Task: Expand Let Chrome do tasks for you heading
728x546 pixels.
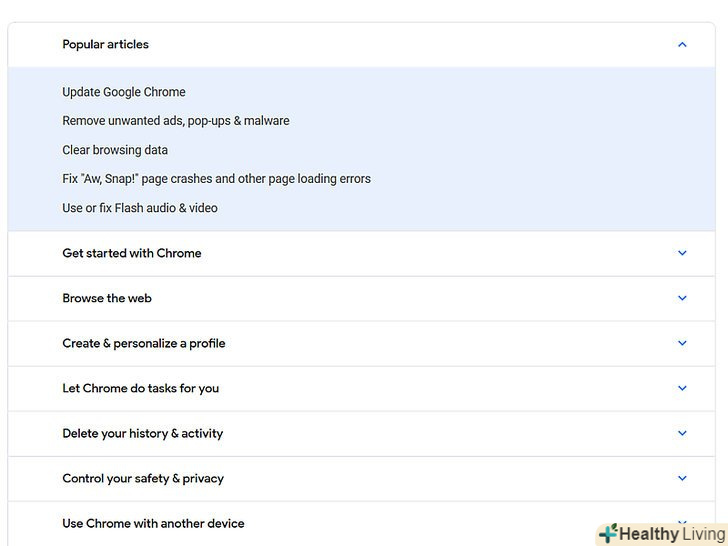Action: pos(140,388)
